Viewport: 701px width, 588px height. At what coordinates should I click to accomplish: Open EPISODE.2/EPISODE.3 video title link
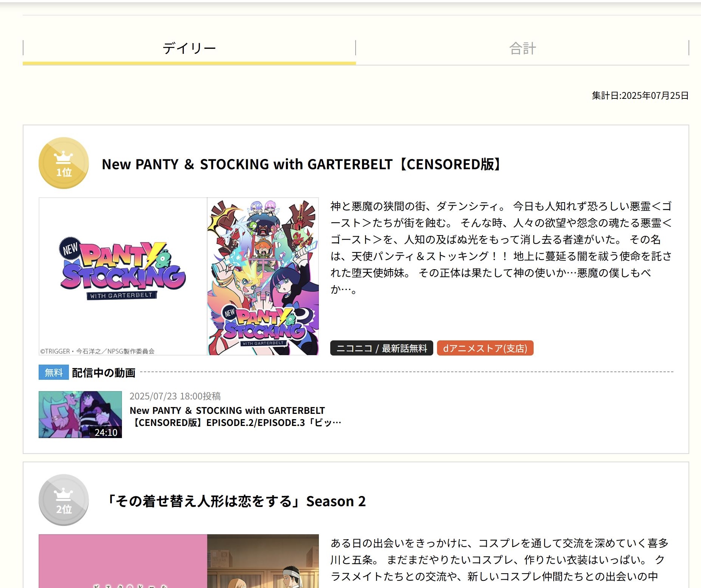click(x=235, y=416)
